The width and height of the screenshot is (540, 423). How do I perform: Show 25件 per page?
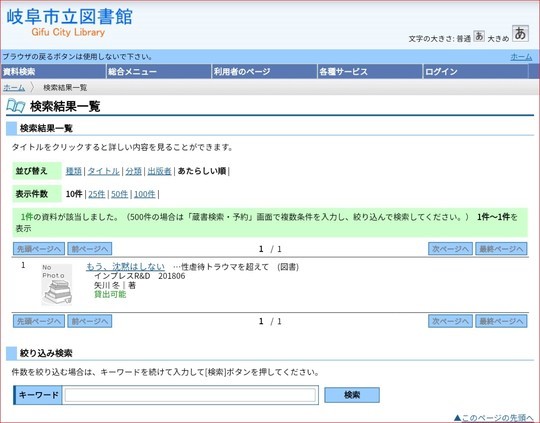(x=96, y=194)
